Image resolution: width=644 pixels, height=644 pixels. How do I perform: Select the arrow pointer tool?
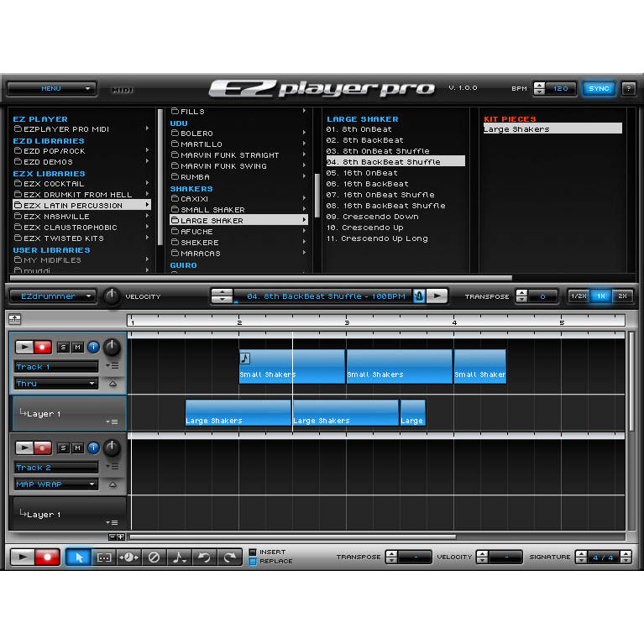click(x=79, y=557)
